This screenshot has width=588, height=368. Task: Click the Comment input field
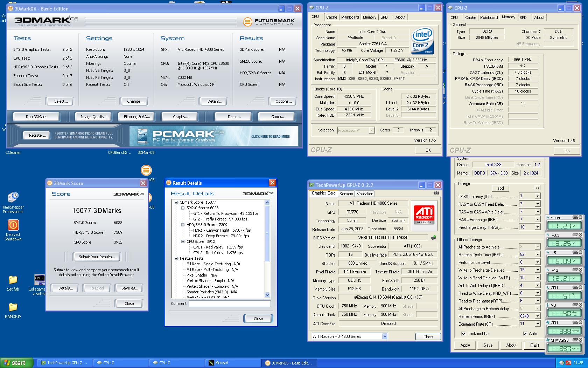[x=230, y=304]
